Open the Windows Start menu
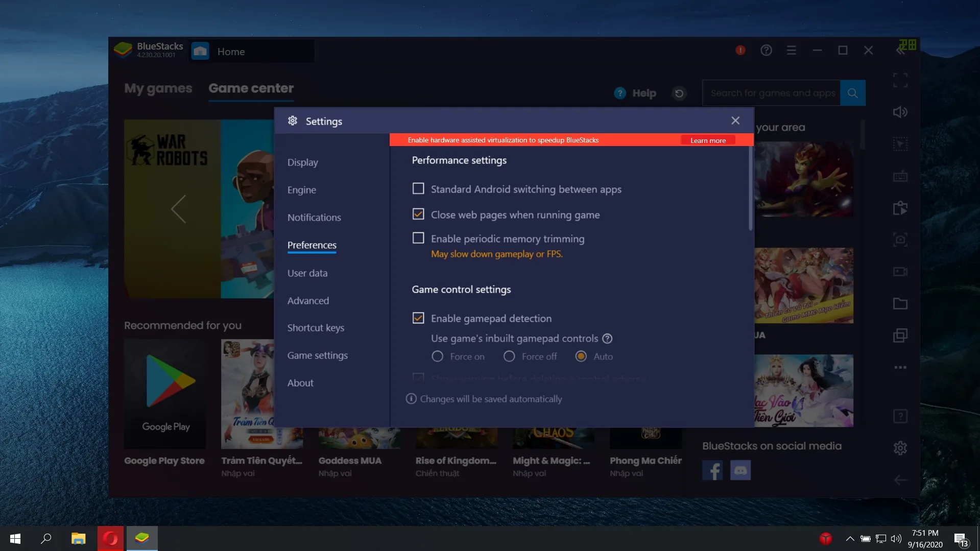Screen dimensions: 980x551 click(15, 539)
